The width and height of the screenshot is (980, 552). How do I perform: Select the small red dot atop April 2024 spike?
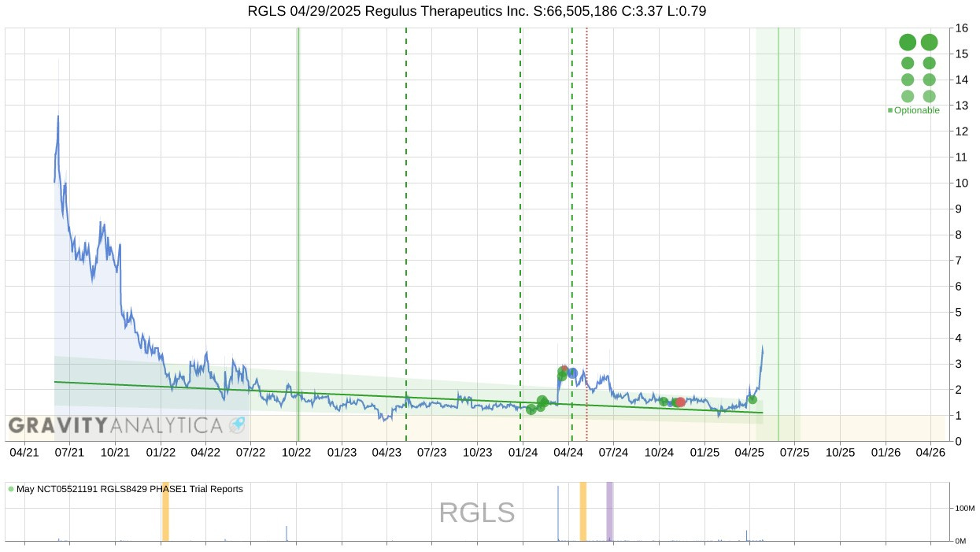[564, 369]
